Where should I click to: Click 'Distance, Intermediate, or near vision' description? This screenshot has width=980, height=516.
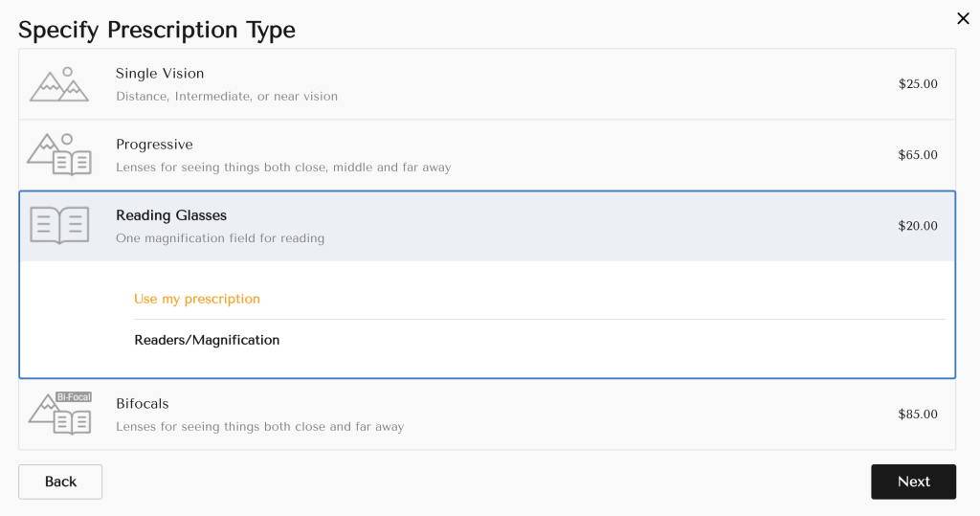[x=227, y=97]
